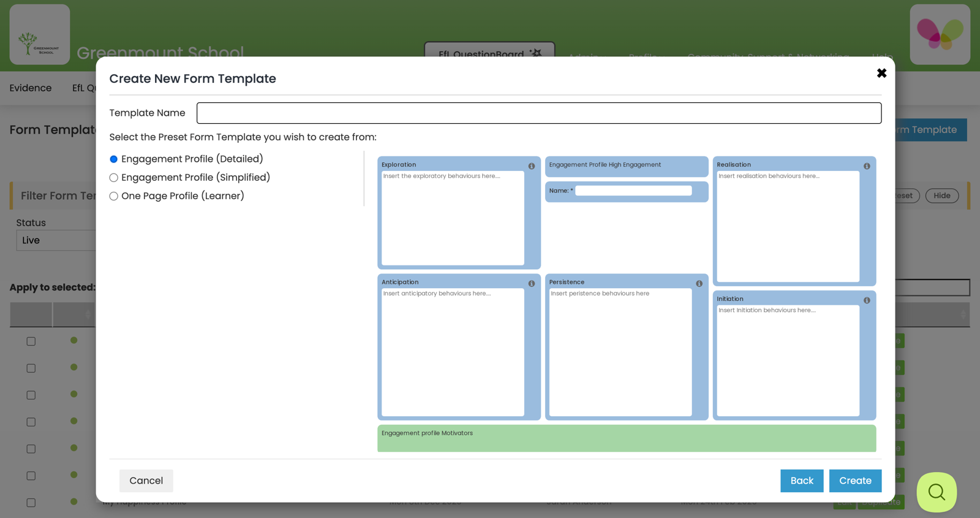This screenshot has width=980, height=518.
Task: Click the exploratory behaviours text area
Action: 453,218
